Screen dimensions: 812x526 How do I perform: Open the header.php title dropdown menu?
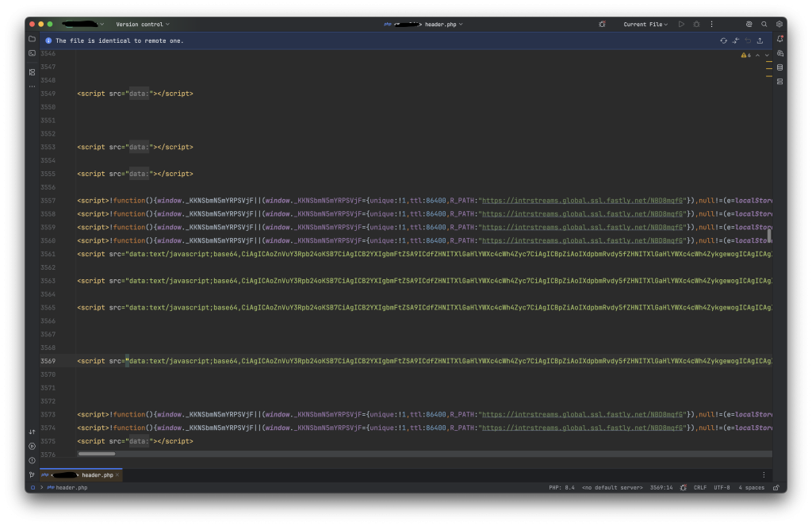444,25
